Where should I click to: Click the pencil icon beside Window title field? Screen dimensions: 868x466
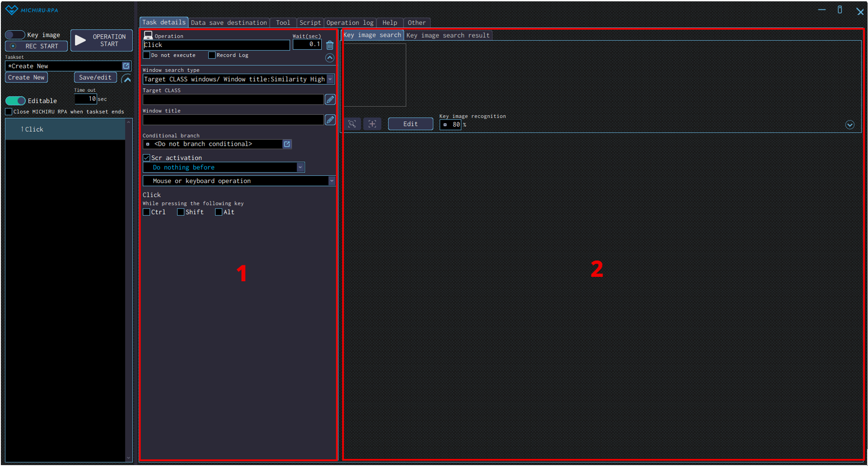(x=330, y=120)
